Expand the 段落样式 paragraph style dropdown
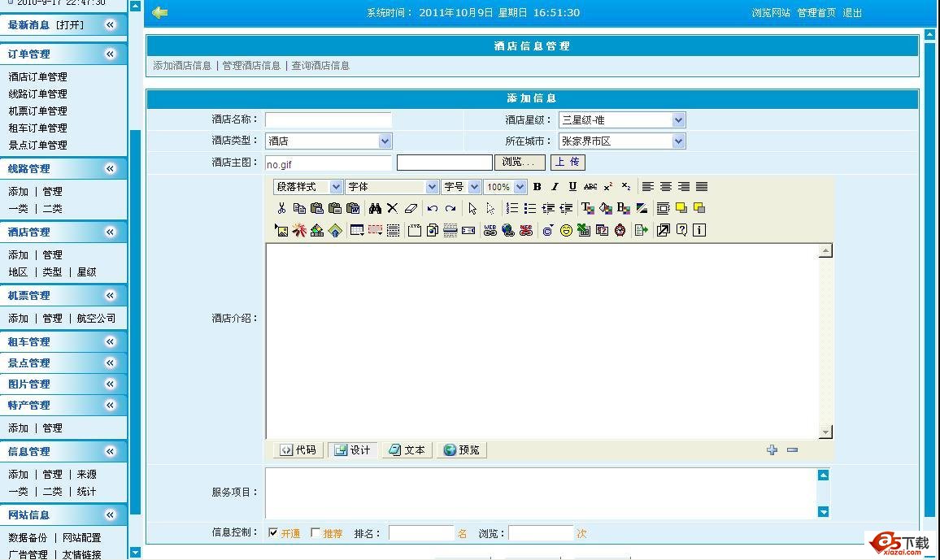940x560 pixels. [336, 187]
